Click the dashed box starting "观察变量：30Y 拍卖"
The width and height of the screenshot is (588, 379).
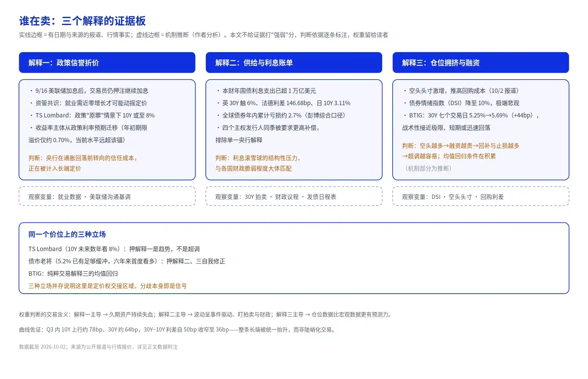point(294,196)
